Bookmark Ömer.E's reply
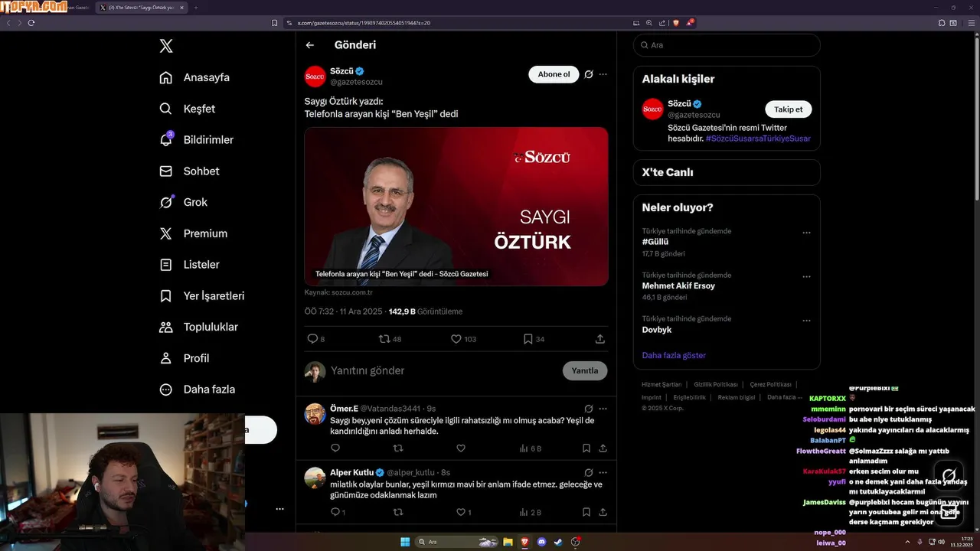980x551 pixels. (586, 448)
